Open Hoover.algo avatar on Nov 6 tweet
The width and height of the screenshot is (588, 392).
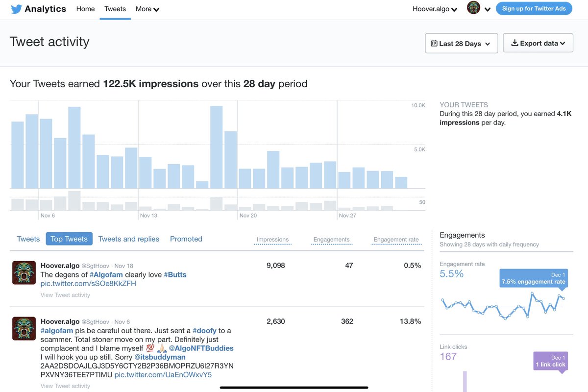click(x=24, y=328)
